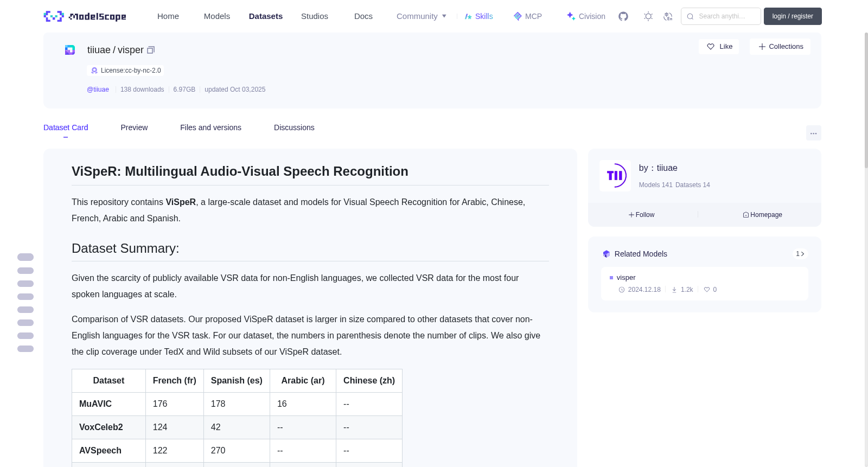Click the magnifier icon in search box
The width and height of the screenshot is (868, 467).
(x=691, y=16)
